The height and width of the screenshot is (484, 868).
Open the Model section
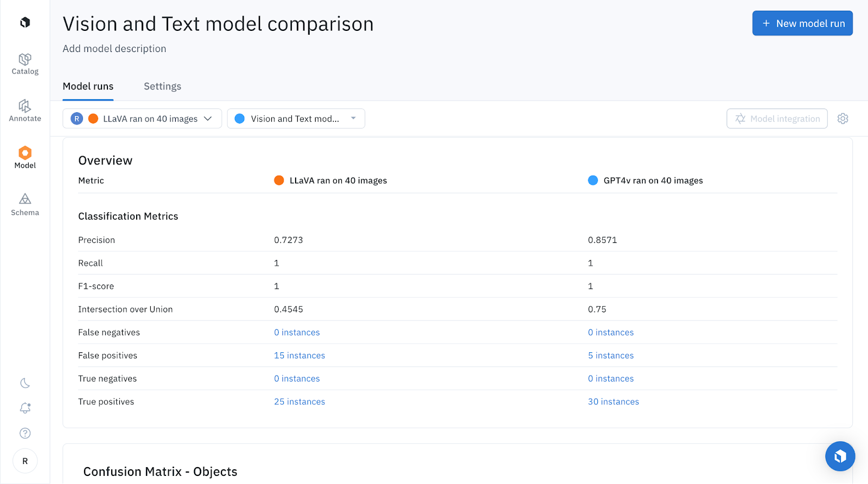coord(25,158)
